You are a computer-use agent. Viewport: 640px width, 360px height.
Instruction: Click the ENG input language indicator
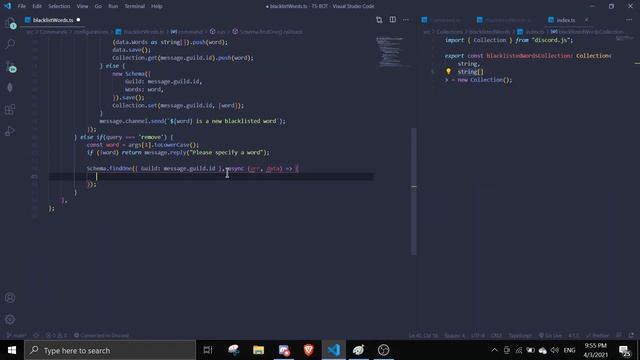569,350
